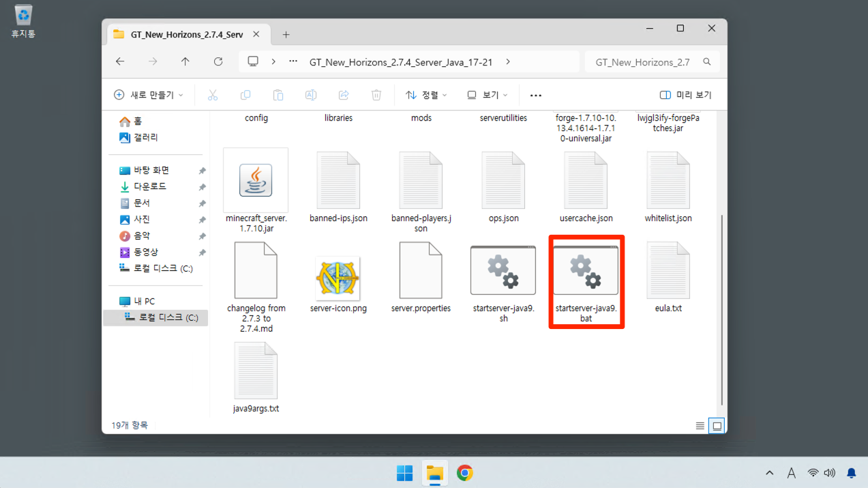Open the address bar ellipsis for hidden path
Image resolution: width=868 pixels, height=488 pixels.
click(x=293, y=61)
